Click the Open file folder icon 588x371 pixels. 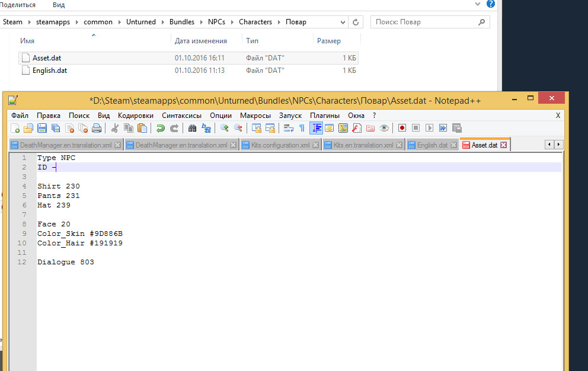(28, 128)
